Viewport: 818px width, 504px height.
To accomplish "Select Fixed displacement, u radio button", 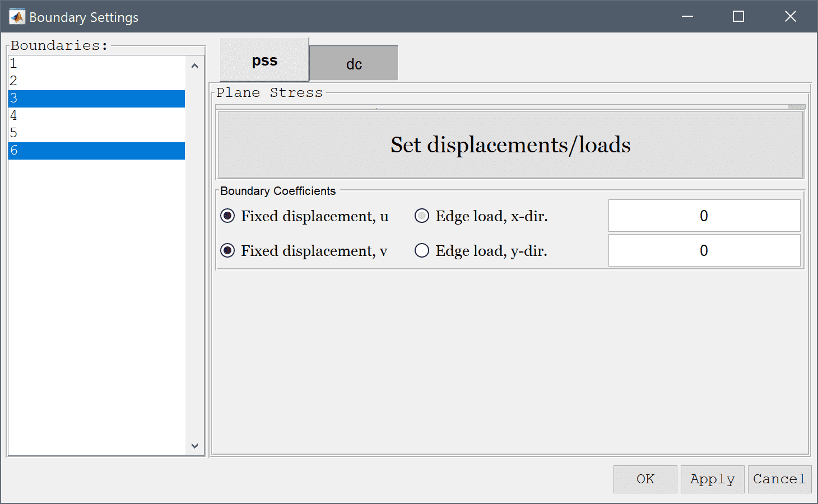I will (227, 216).
